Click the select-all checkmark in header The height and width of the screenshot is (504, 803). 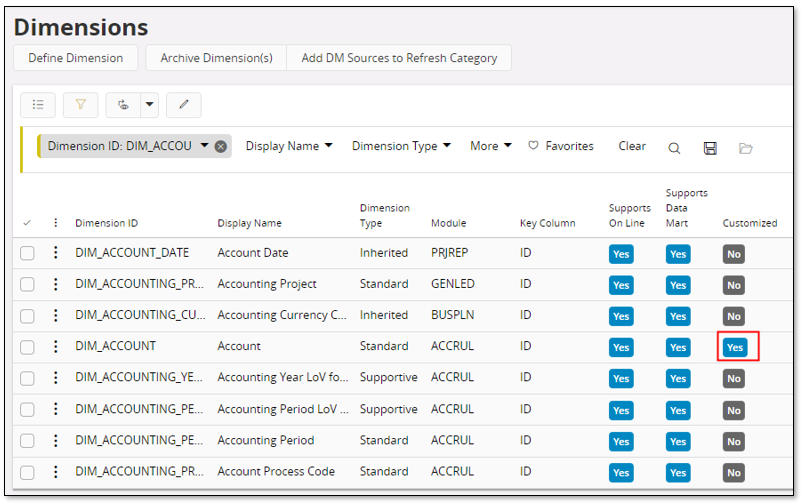[x=27, y=223]
